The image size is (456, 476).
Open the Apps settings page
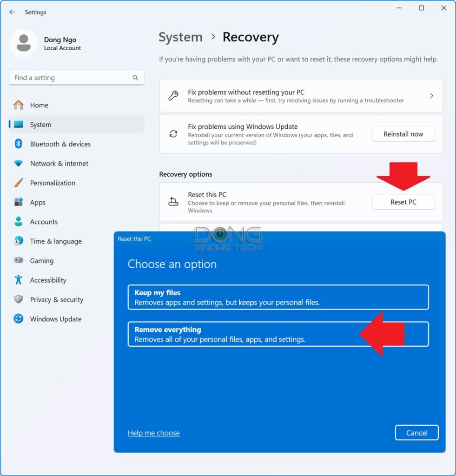click(x=77, y=202)
